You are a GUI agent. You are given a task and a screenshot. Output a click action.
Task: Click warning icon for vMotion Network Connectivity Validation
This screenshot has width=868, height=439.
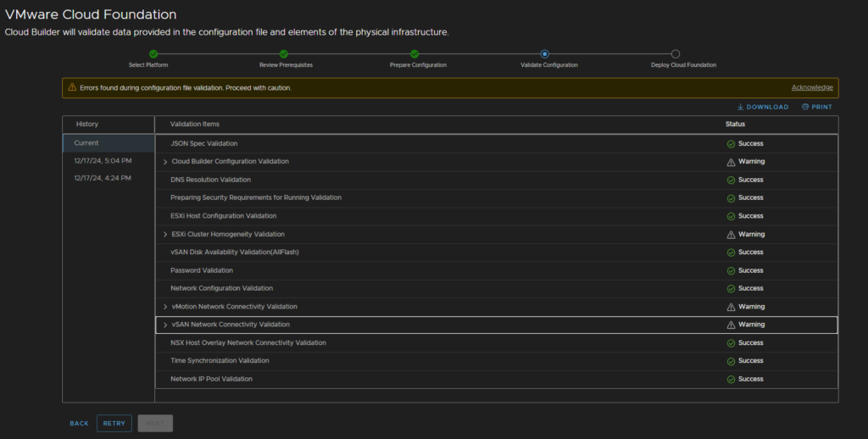tap(731, 308)
